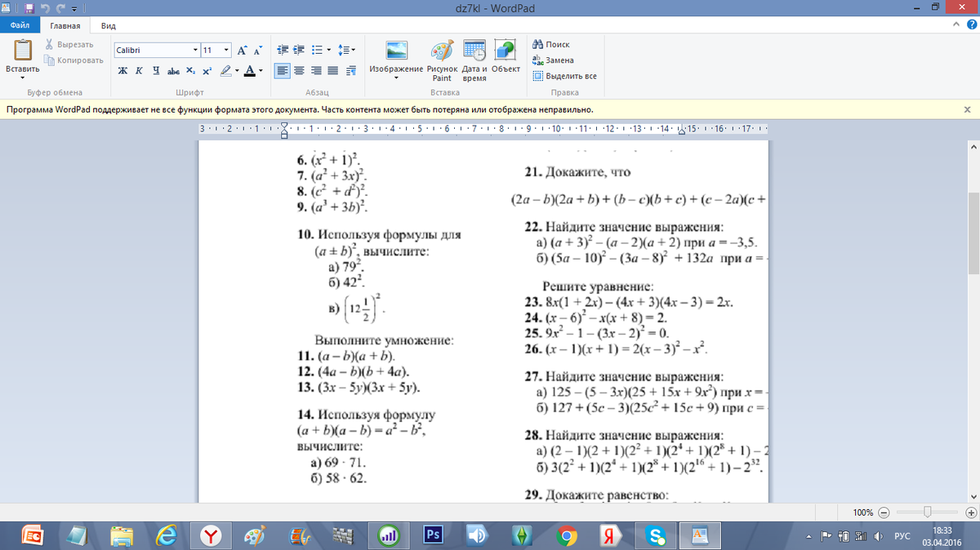Click the scrollbar down arrow

(x=973, y=496)
